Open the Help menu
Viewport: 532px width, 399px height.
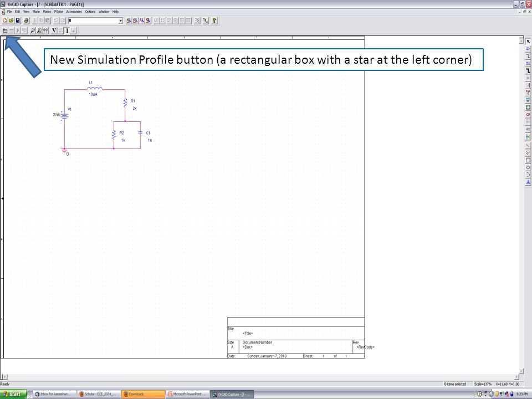(115, 12)
